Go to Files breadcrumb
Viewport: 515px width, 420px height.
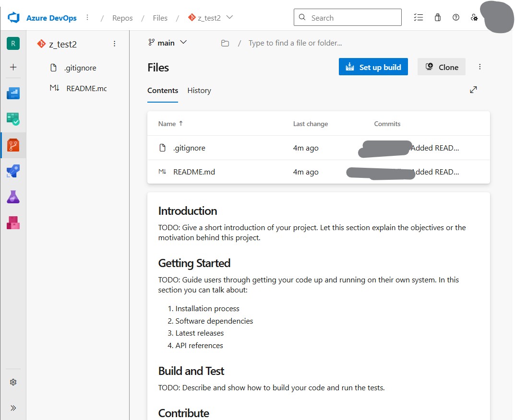[x=160, y=18]
